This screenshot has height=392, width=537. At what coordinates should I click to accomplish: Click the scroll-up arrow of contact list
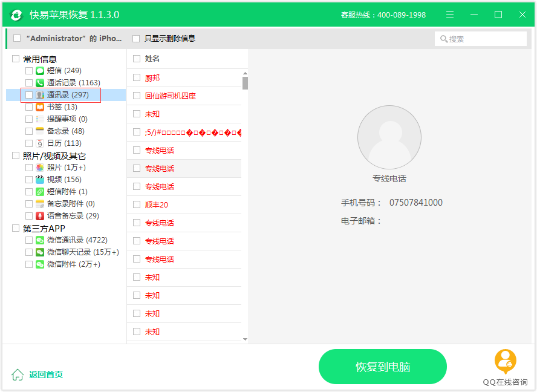click(245, 73)
